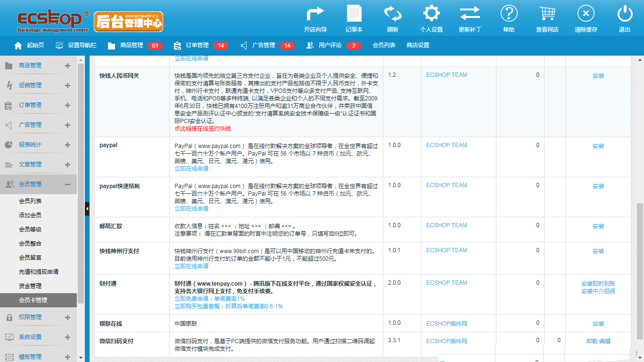Install paypal by clicking its 安装 link

click(598, 146)
